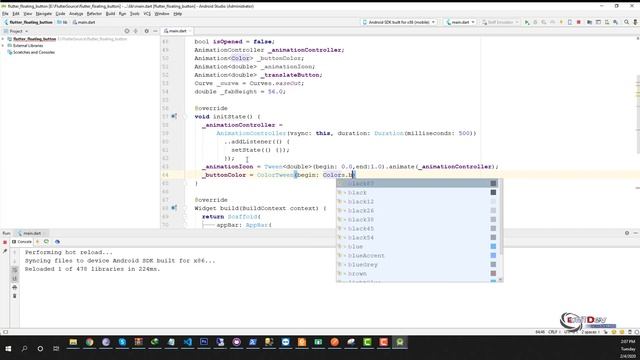
Task: Click the console print icon
Action: (15, 287)
